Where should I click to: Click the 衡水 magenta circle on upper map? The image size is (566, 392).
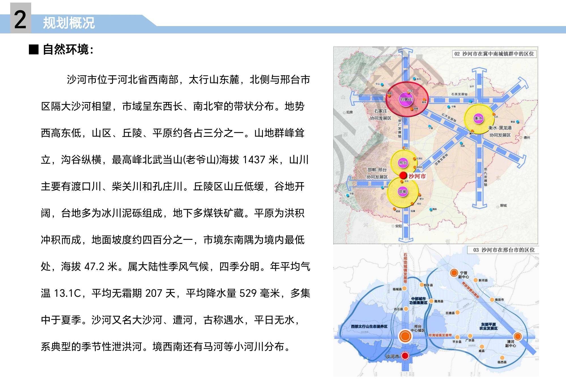pyautogui.click(x=478, y=118)
